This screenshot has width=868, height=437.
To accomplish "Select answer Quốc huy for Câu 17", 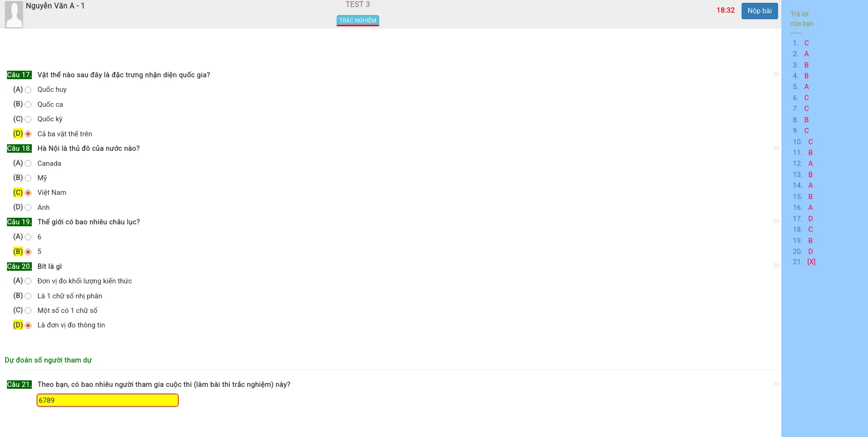I will 28,90.
